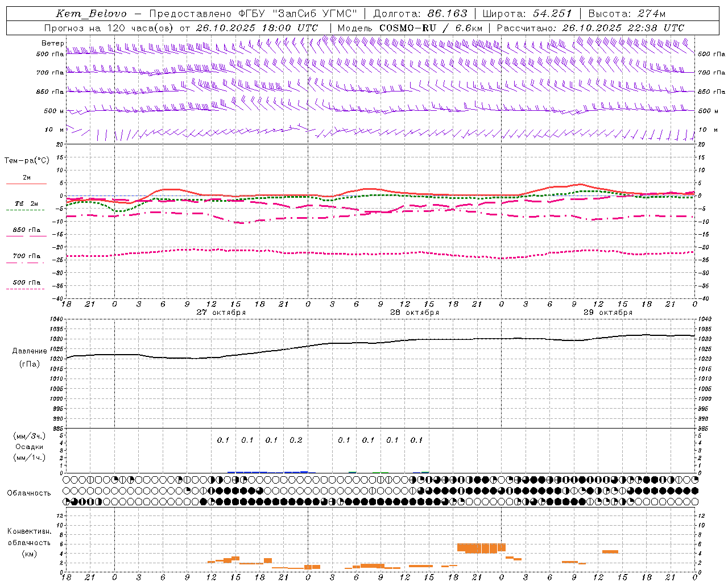The image size is (728, 582).
Task: Click the Ветер wind panel label
Action: click(52, 43)
